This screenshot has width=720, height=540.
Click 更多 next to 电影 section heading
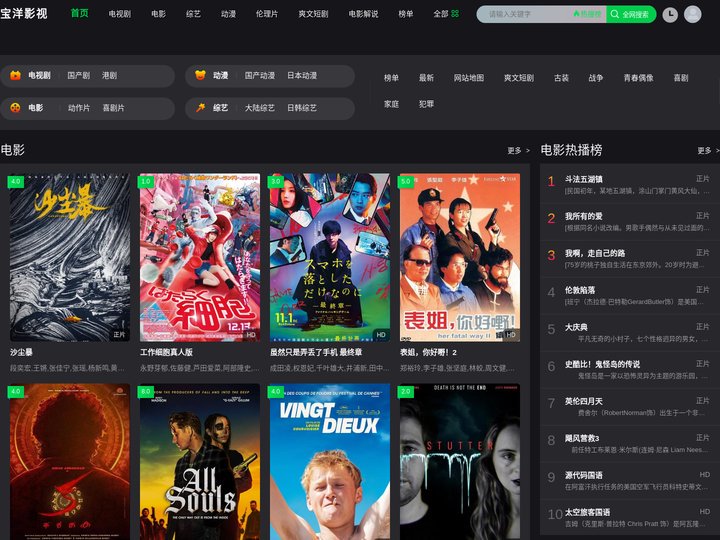click(x=518, y=151)
